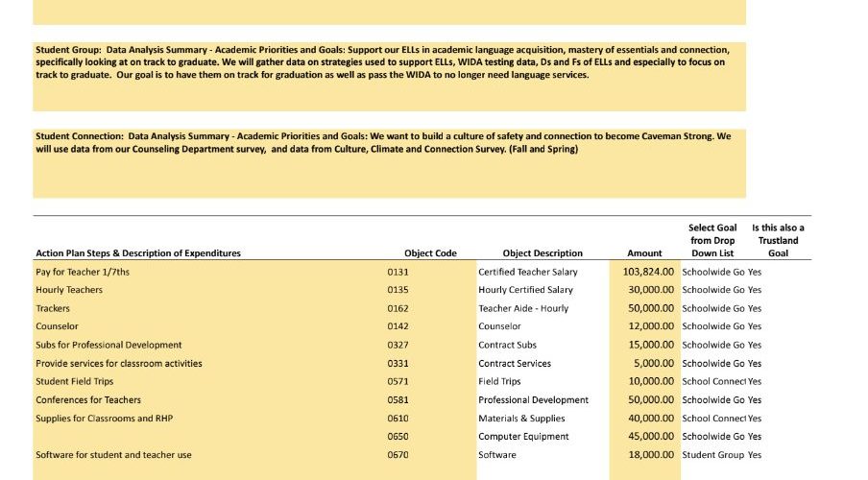The height and width of the screenshot is (480, 868).
Task: Click 'Software for student and teacher use' cell
Action: point(113,454)
